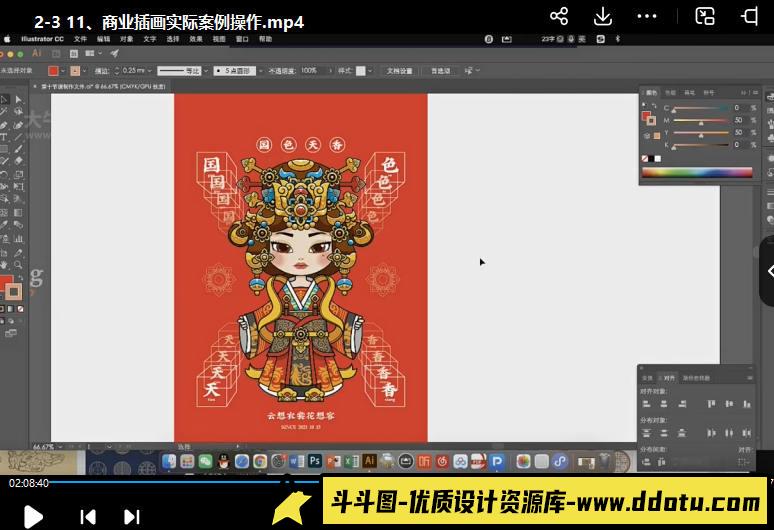Image resolution: width=774 pixels, height=530 pixels.
Task: Click the opacity 100% input field
Action: 313,71
